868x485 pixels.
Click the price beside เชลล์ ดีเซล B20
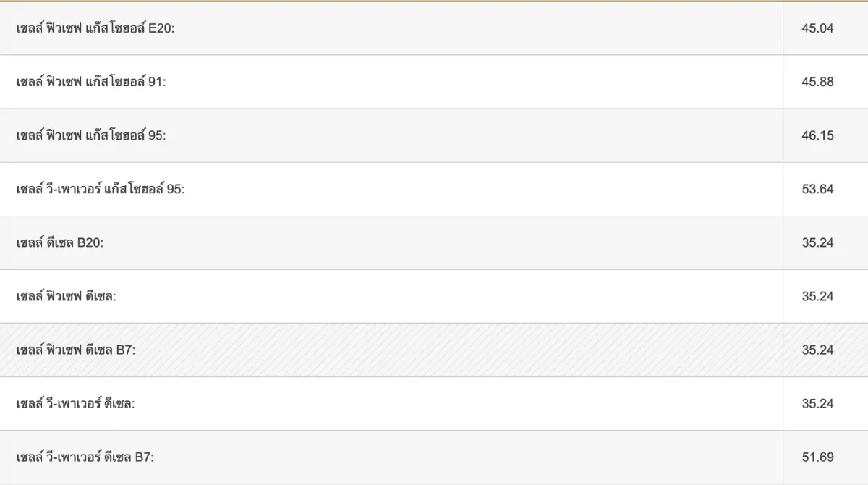[817, 242]
